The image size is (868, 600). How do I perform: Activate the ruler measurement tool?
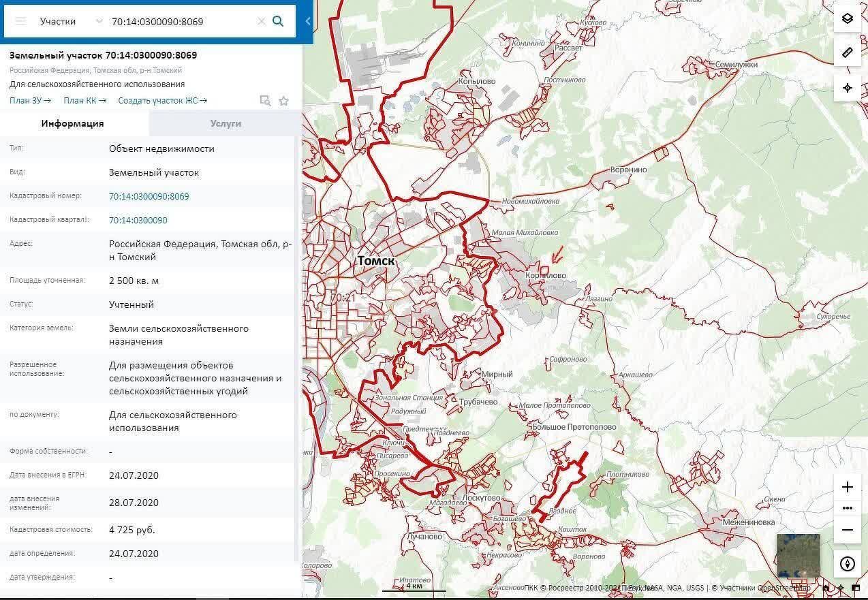(x=848, y=52)
